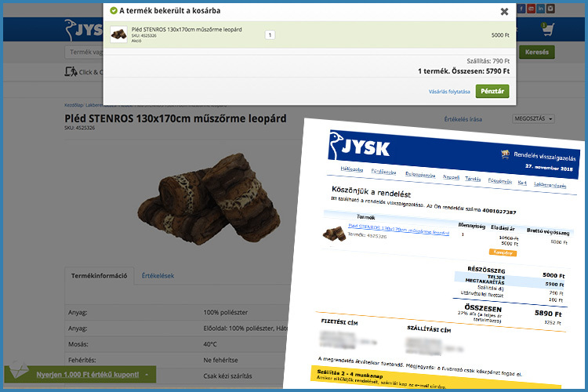This screenshot has width=588, height=392.
Task: Click the quantity field showing 1
Action: (270, 34)
